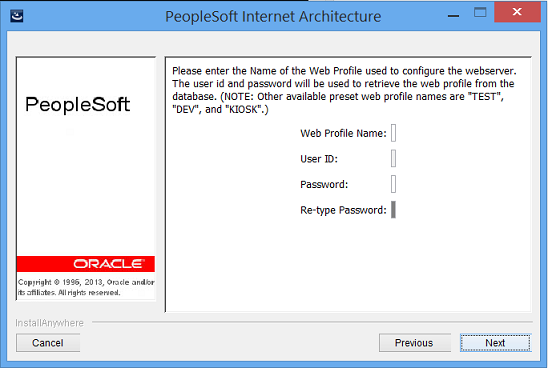Viewport: 548px width, 368px height.
Task: Maximize the PeopleSoft installer window
Action: pyautogui.click(x=480, y=13)
